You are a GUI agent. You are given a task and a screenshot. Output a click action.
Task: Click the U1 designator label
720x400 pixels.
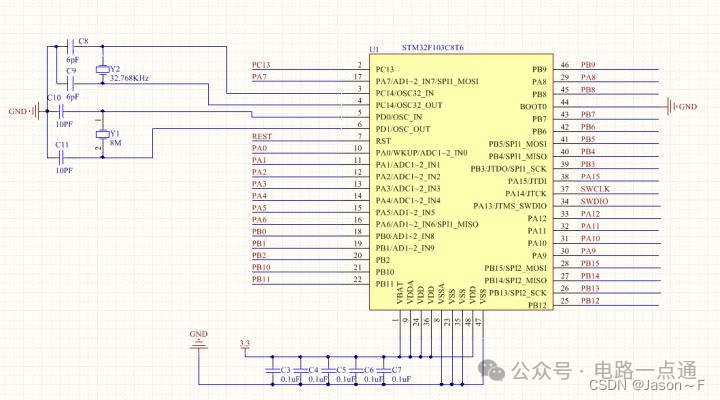click(x=374, y=49)
